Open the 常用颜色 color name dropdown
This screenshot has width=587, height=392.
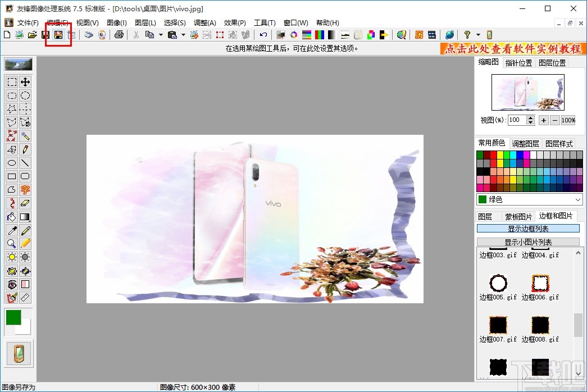pyautogui.click(x=578, y=199)
